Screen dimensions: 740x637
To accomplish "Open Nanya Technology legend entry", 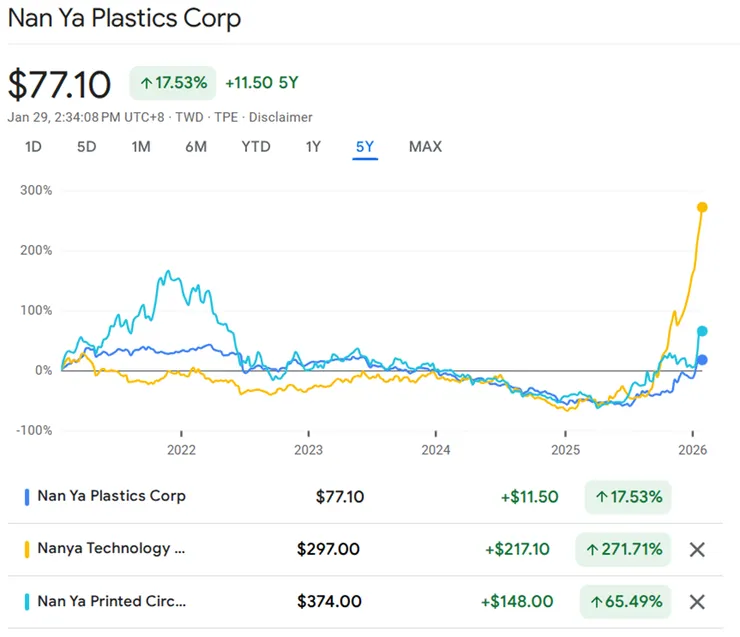I will click(111, 549).
